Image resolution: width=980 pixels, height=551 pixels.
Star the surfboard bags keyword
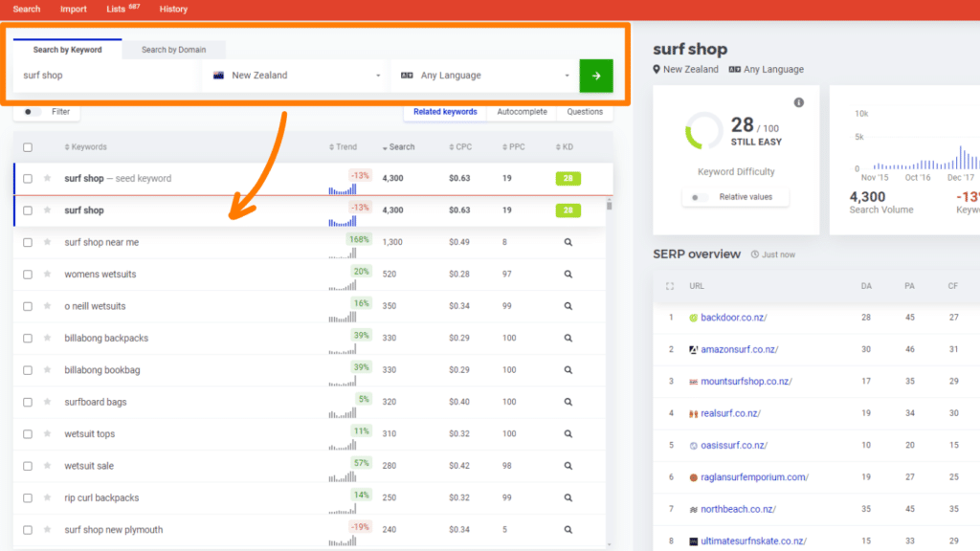(x=48, y=402)
